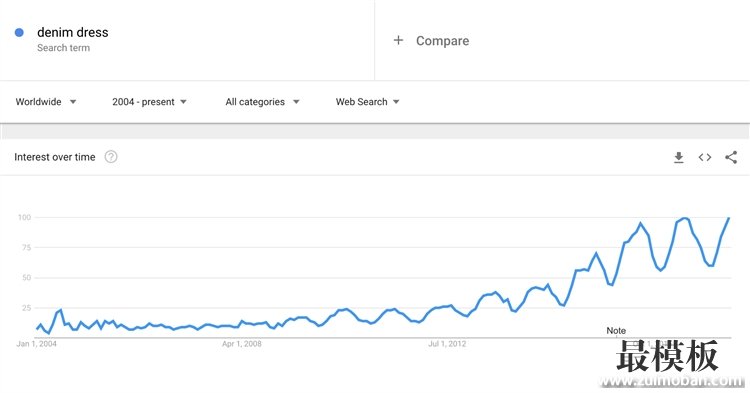Image resolution: width=750 pixels, height=393 pixels.
Task: Click the Jan 1, 2004 axis label
Action: pyautogui.click(x=36, y=344)
